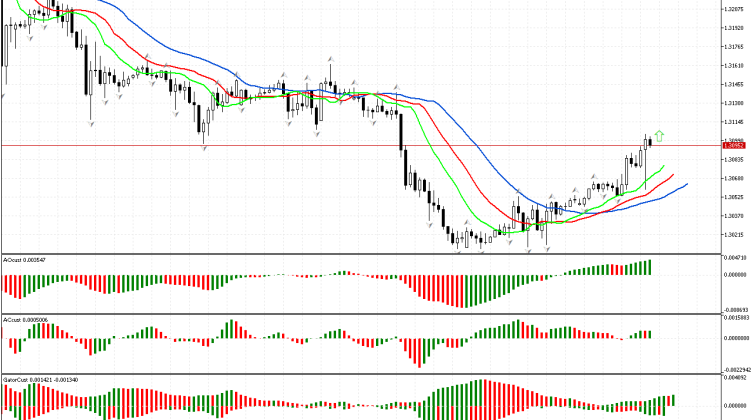The width and height of the screenshot is (752, 420).
Task: Click the rightmost green bar in AOcust histogram
Action: point(649,267)
